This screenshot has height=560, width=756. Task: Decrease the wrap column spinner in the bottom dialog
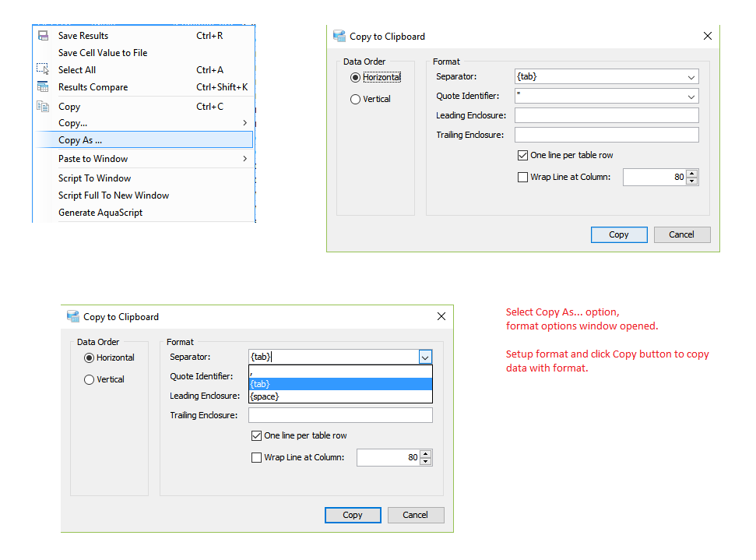[x=426, y=461]
